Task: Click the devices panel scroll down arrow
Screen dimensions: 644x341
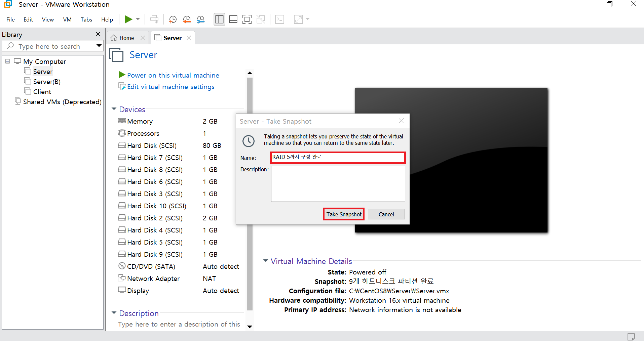Action: coord(250,327)
